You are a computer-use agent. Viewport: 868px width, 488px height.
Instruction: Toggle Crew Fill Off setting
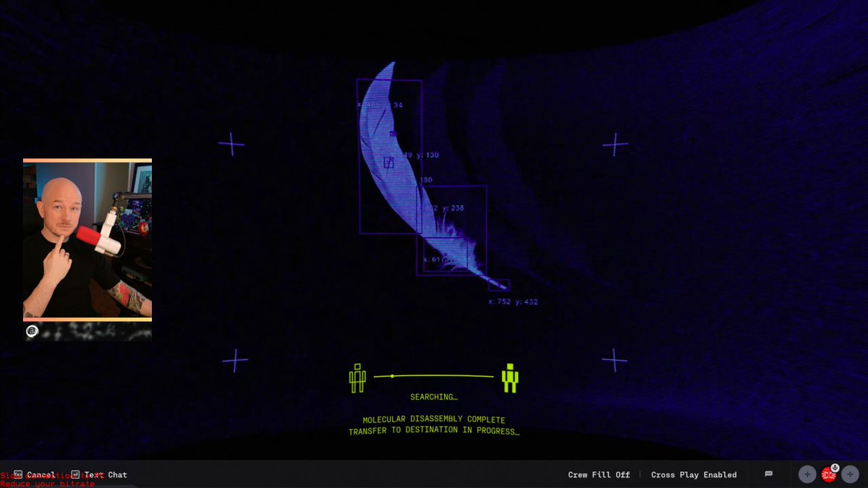pos(599,475)
